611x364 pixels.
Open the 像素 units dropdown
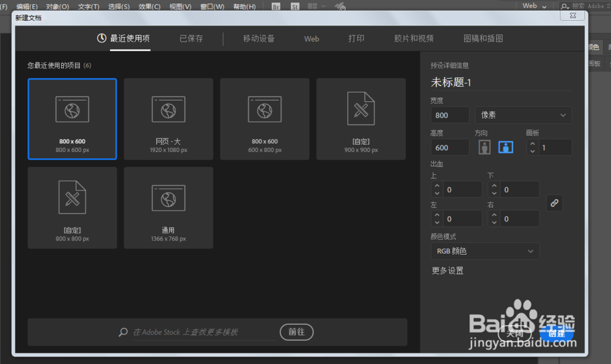coord(522,115)
